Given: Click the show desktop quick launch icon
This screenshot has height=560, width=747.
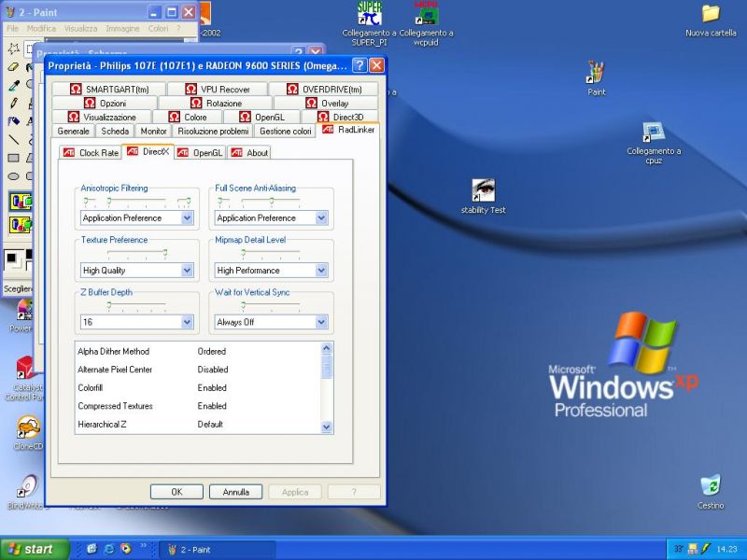Looking at the screenshot, I should point(92,549).
